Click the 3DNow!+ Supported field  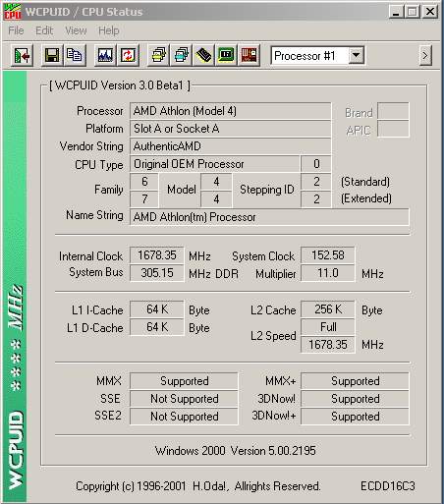point(355,417)
